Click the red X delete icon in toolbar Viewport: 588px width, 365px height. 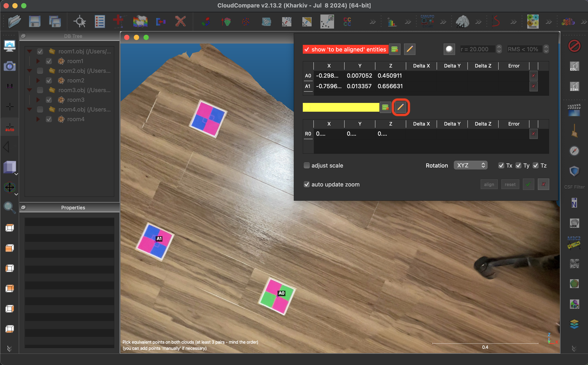[180, 22]
